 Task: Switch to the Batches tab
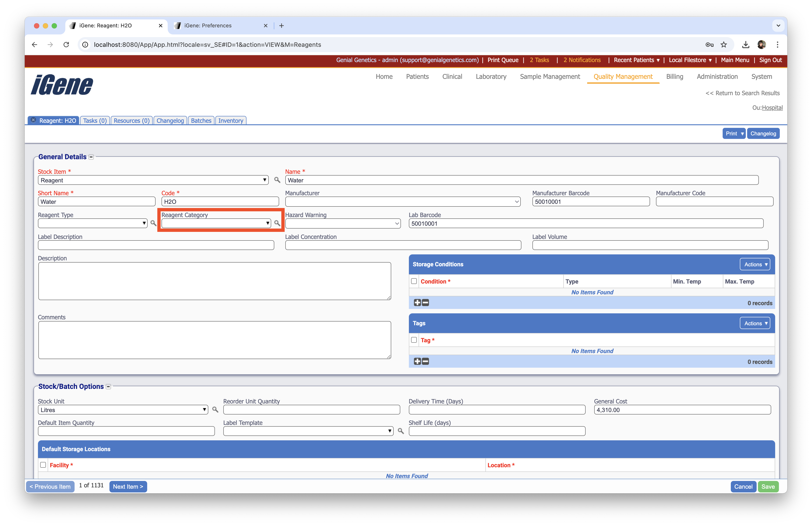(x=201, y=121)
